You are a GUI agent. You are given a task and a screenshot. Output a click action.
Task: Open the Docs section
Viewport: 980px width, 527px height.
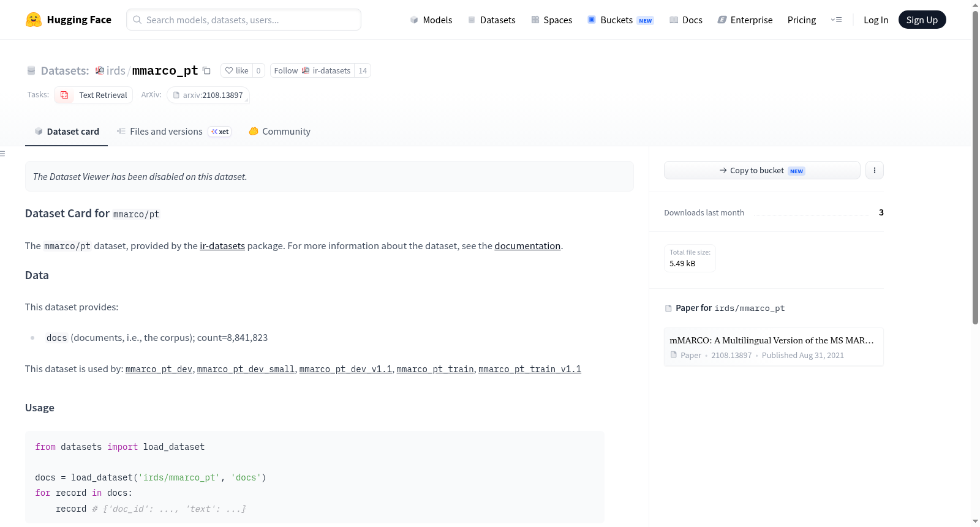(x=686, y=20)
